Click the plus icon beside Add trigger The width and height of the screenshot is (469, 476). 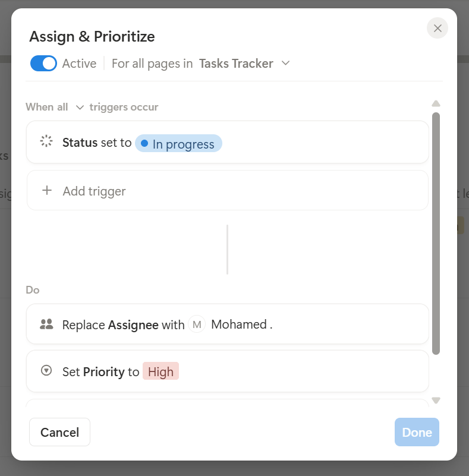(x=47, y=191)
